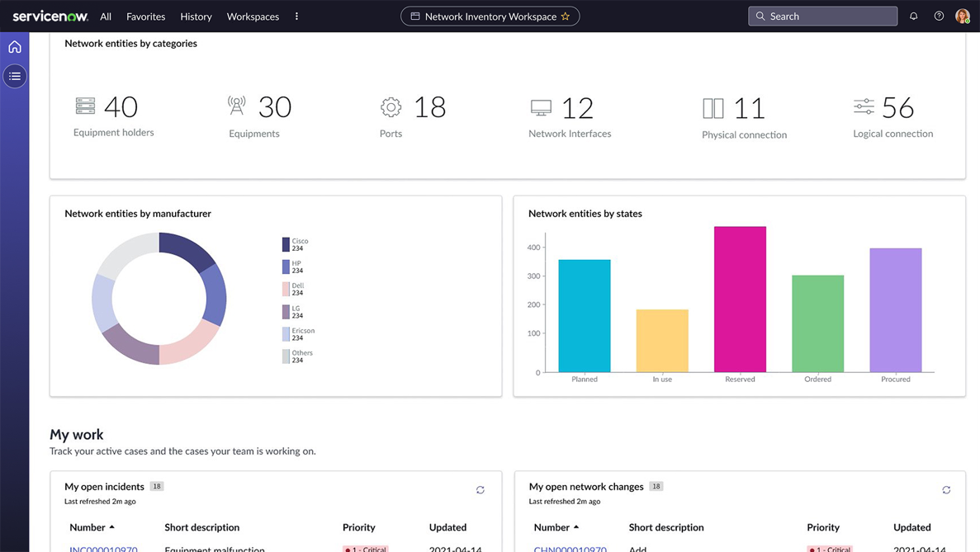Open your user avatar menu
Screen dimensions: 980x552
(x=963, y=16)
